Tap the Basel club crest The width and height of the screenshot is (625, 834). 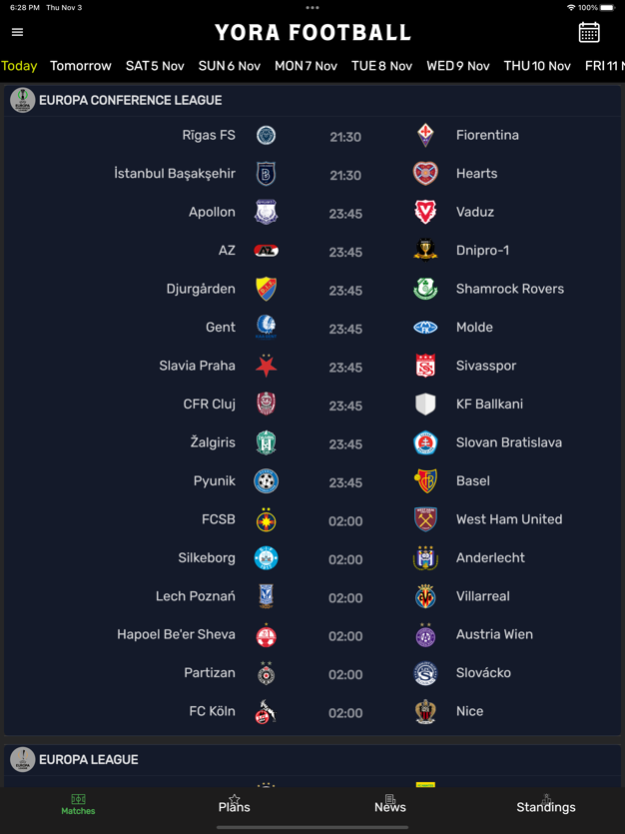[426, 481]
